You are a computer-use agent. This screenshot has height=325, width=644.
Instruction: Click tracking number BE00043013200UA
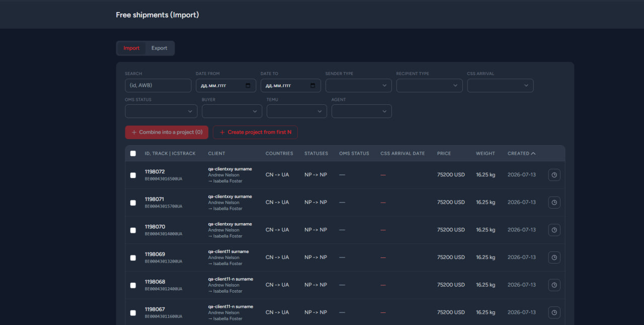(x=164, y=261)
